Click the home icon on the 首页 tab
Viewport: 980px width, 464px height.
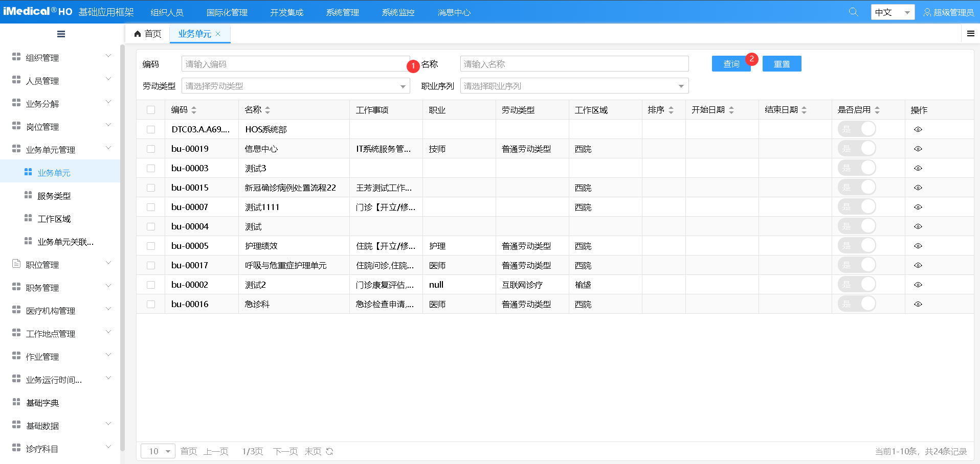click(x=137, y=33)
